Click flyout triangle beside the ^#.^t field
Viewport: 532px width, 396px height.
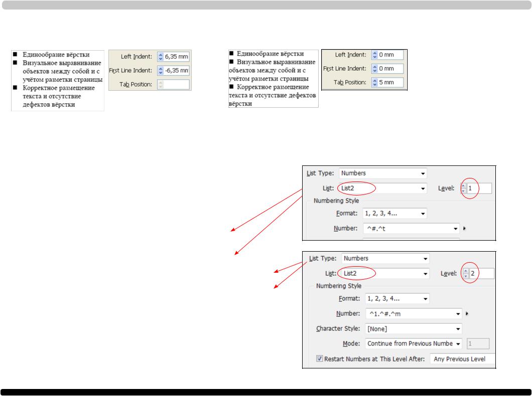pos(464,229)
